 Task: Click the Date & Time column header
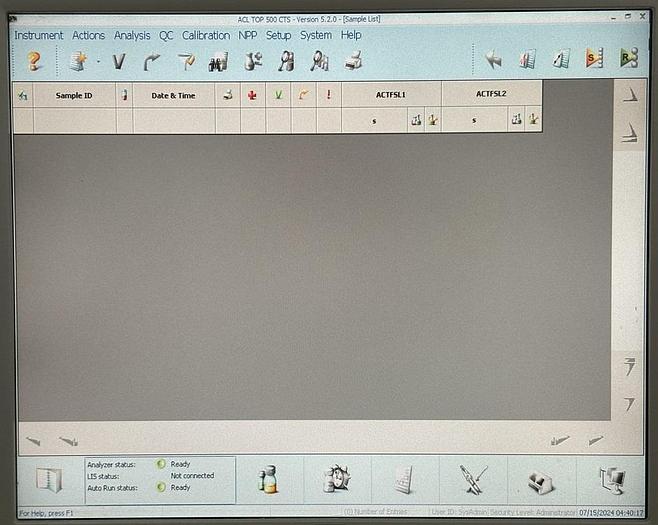click(x=173, y=95)
